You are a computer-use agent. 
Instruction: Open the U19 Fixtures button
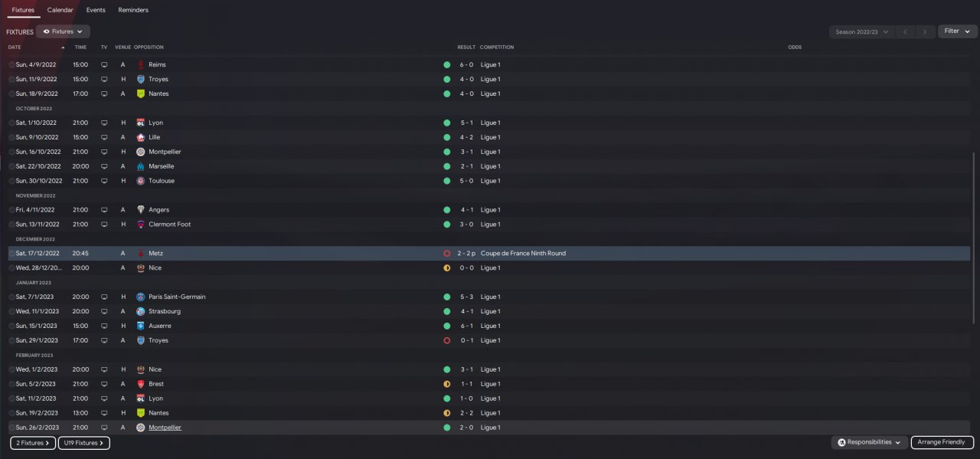tap(84, 443)
